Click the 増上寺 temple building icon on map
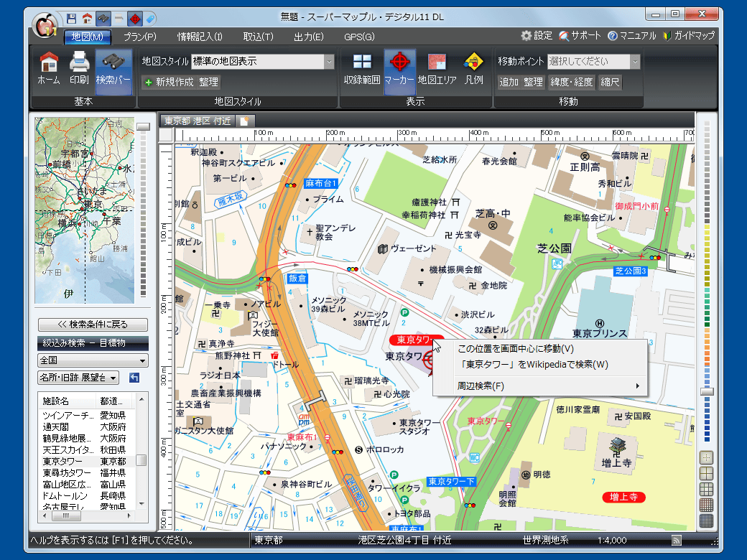 click(618, 446)
